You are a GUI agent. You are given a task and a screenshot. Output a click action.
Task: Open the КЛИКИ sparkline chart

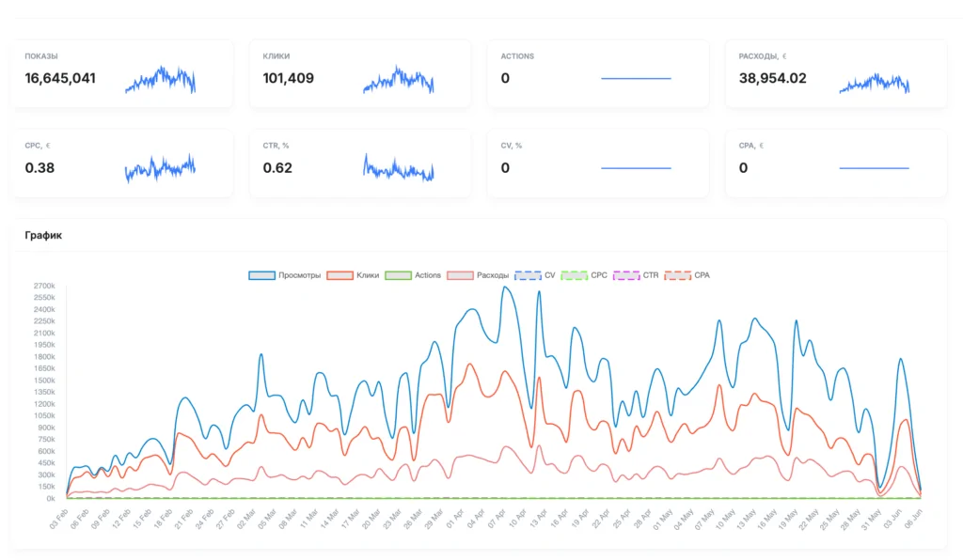pos(399,80)
